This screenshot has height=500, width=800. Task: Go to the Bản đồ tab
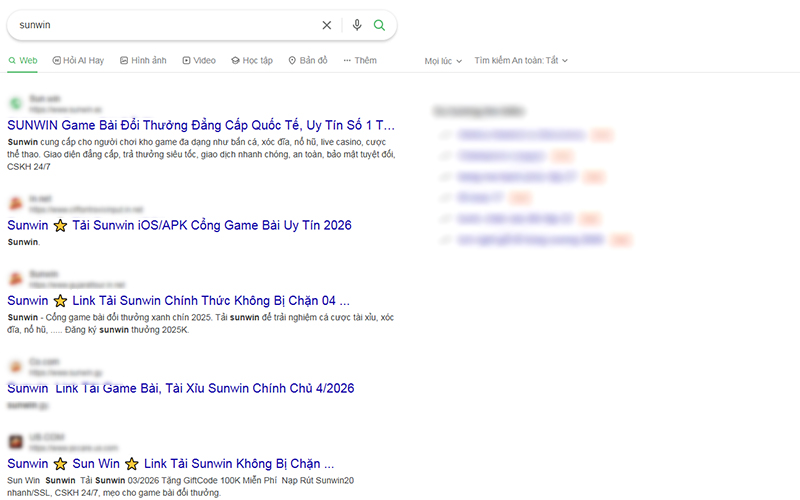[x=308, y=60]
